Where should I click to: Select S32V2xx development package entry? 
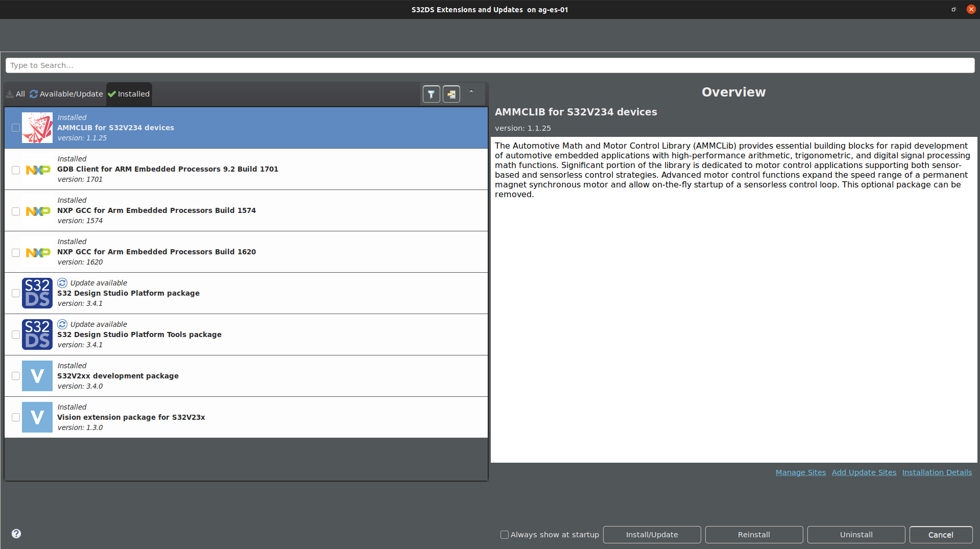tap(246, 376)
